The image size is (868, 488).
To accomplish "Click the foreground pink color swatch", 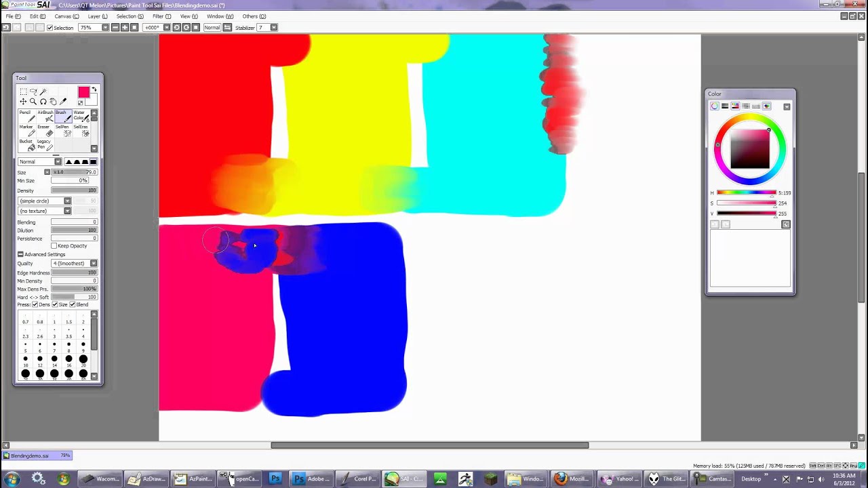I will [83, 93].
